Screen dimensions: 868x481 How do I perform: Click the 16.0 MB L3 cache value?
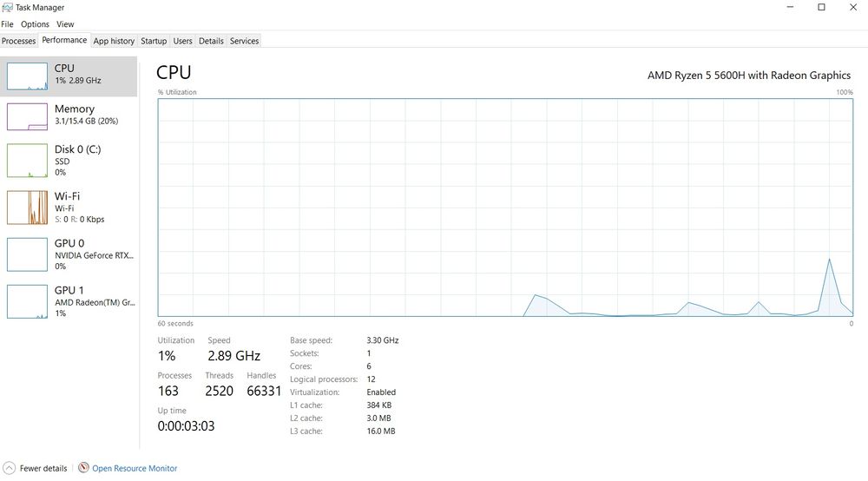(x=381, y=432)
